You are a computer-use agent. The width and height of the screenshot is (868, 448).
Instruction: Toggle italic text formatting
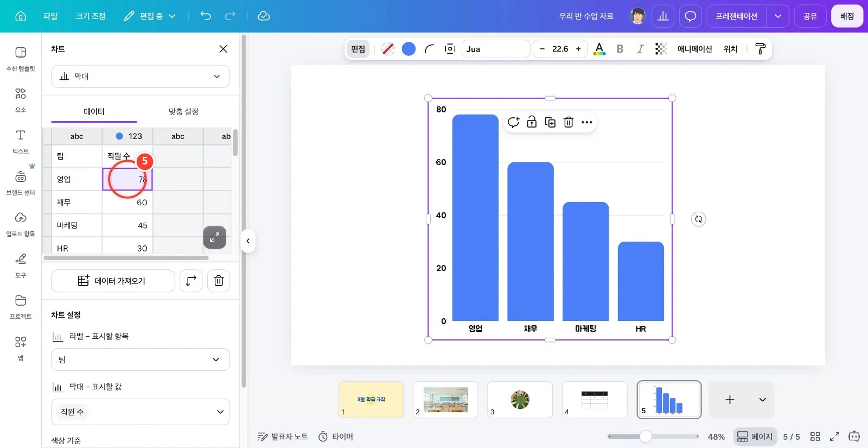[x=640, y=49]
